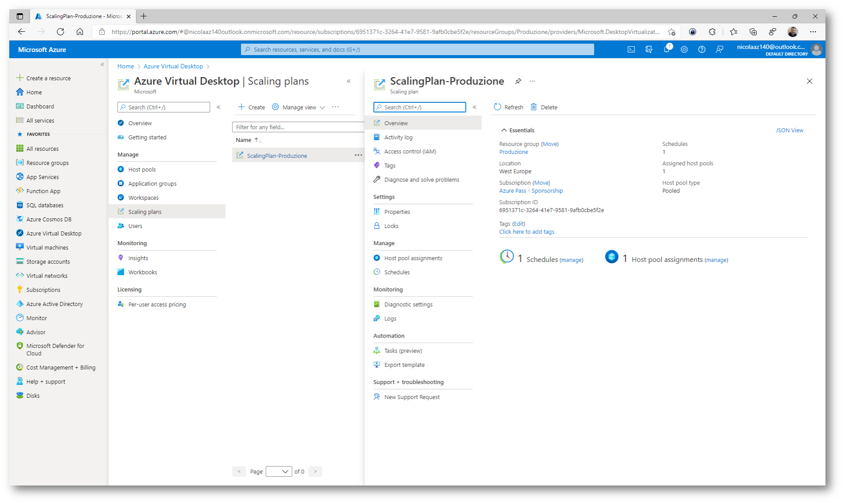
Task: Close the ScalingPlan-Produzione blade
Action: point(809,81)
